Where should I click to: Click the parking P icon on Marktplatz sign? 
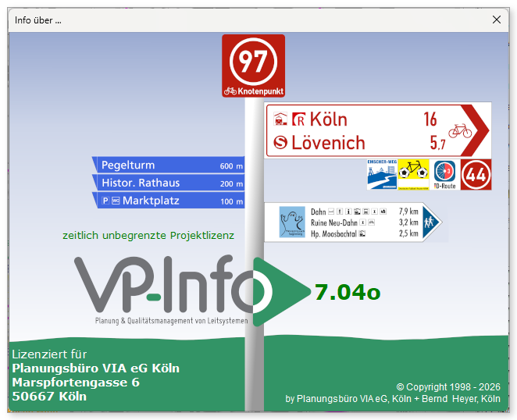[x=105, y=201]
